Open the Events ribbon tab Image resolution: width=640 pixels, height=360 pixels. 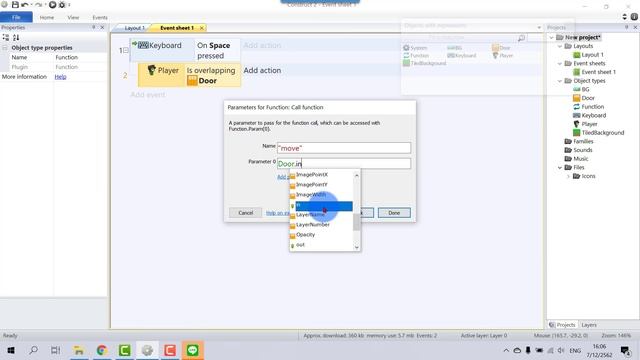point(100,18)
